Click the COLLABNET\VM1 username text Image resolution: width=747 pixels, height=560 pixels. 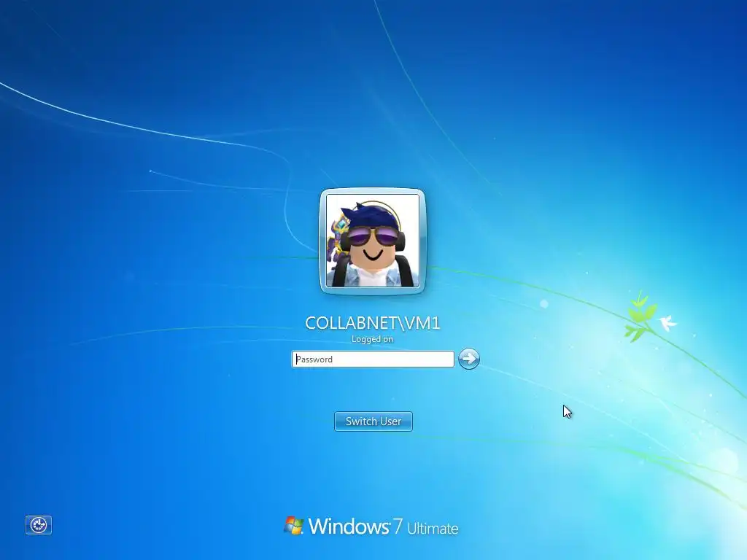[x=373, y=323]
